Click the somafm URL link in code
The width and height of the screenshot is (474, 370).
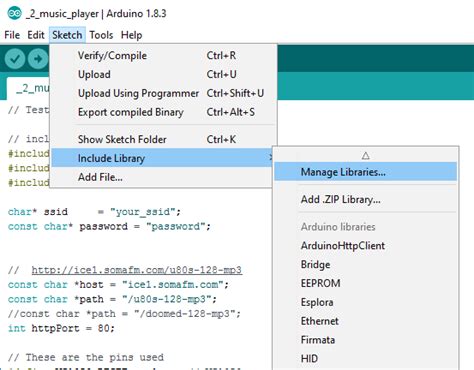tap(137, 270)
